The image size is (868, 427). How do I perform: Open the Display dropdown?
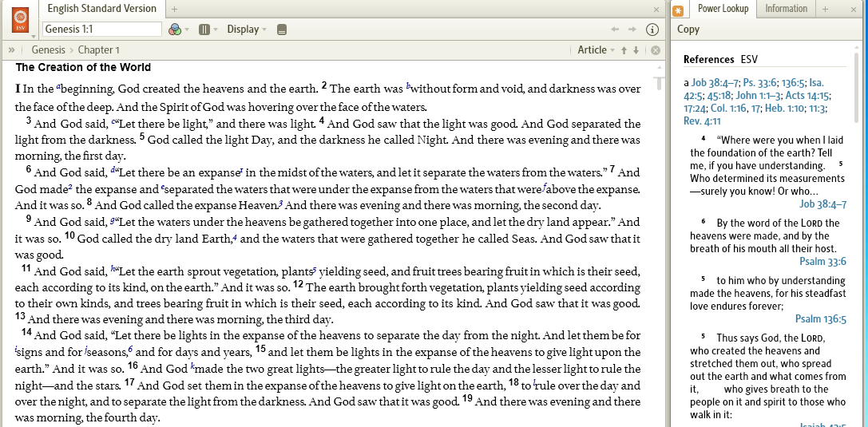[x=247, y=30]
